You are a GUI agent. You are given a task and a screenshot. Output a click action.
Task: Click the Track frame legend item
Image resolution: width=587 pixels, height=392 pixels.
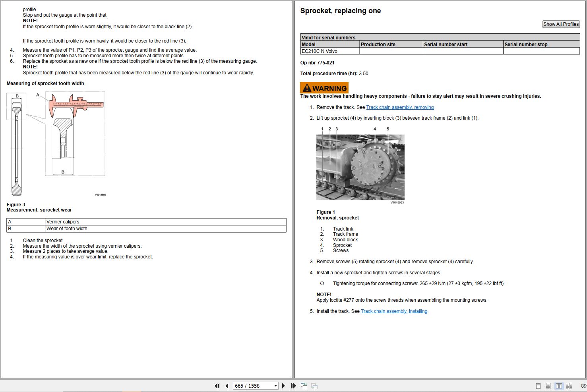345,234
